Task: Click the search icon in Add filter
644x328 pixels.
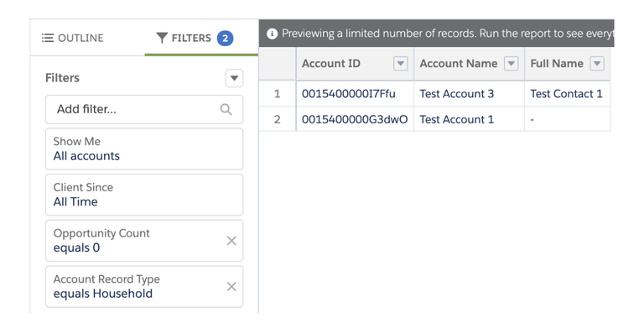Action: (226, 109)
